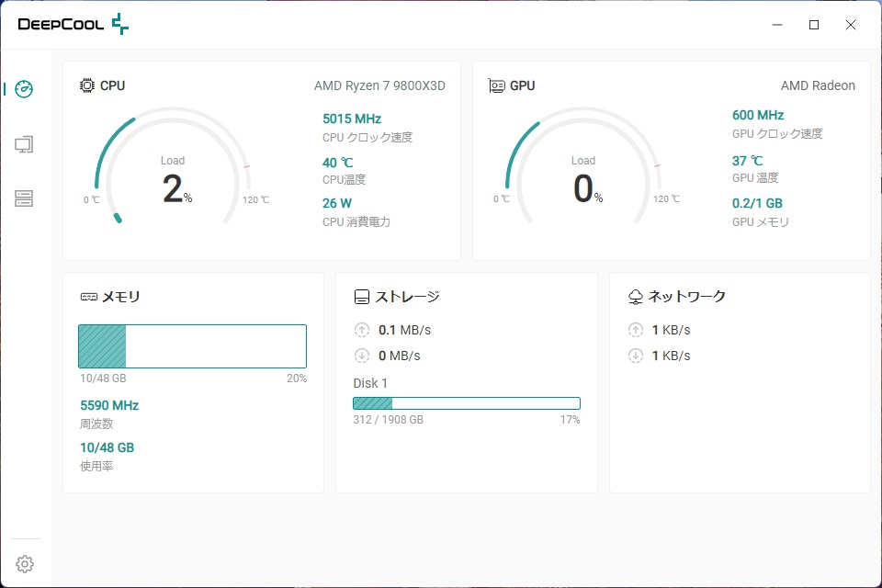
Task: Select the AMD Ryzen 7 9800X3D label
Action: 379,85
